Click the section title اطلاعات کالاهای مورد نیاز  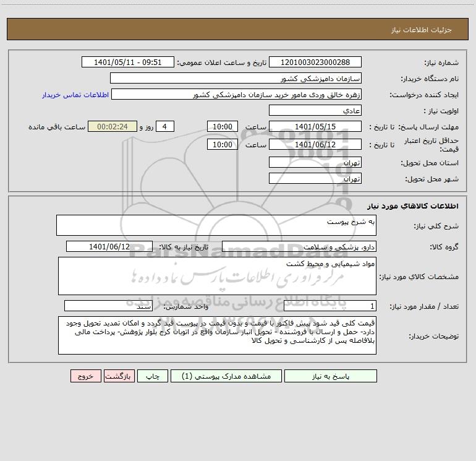point(413,206)
